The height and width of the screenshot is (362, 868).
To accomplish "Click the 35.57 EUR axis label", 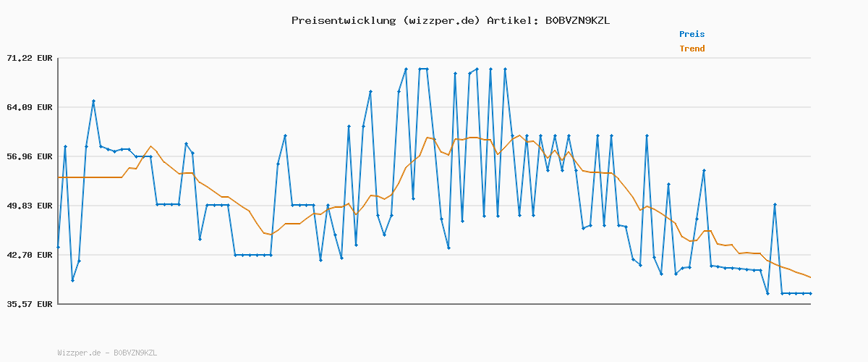I will (30, 304).
